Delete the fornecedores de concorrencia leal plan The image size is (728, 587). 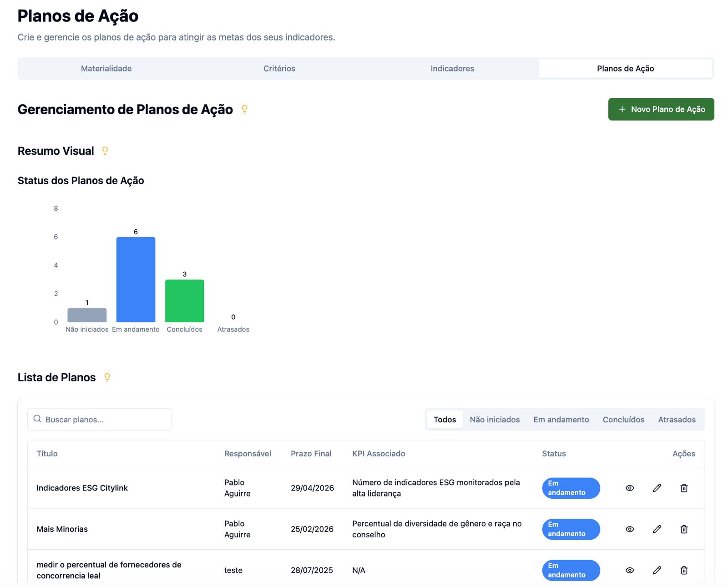pyautogui.click(x=683, y=570)
